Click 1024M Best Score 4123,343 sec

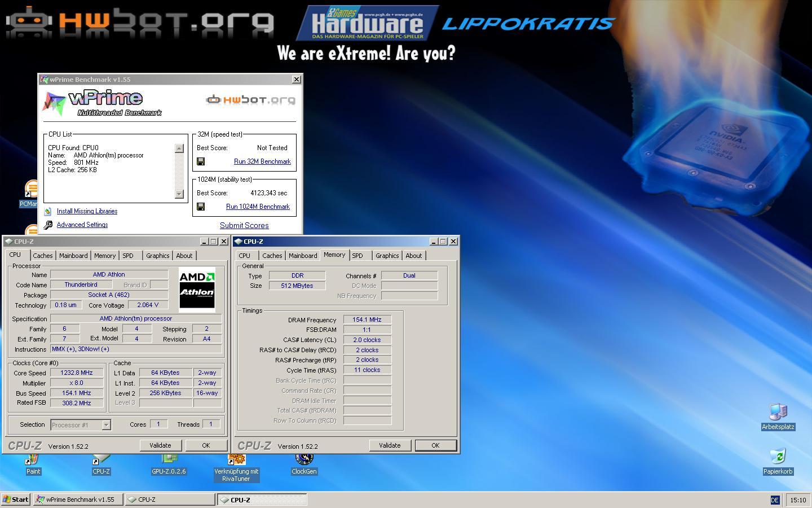(269, 193)
